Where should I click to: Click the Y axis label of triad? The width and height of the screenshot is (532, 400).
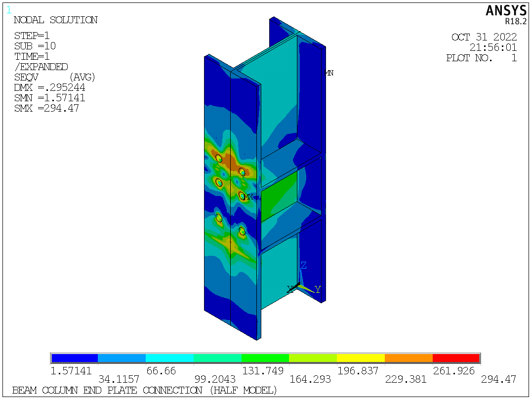point(318,289)
